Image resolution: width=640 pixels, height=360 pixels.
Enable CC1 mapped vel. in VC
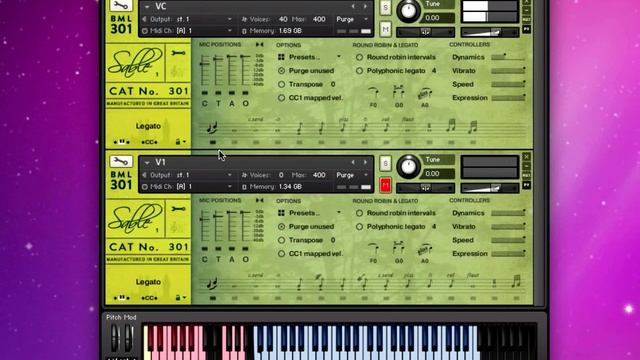click(281, 98)
